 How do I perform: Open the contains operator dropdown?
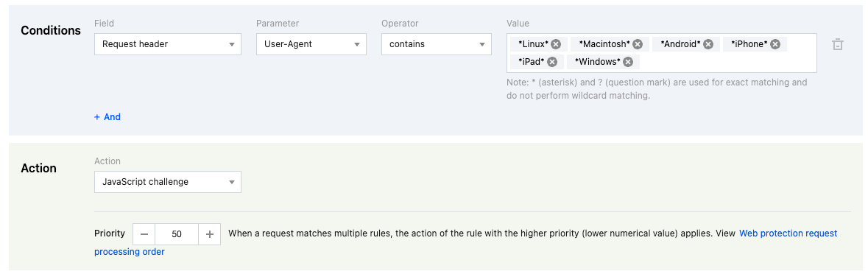click(437, 44)
